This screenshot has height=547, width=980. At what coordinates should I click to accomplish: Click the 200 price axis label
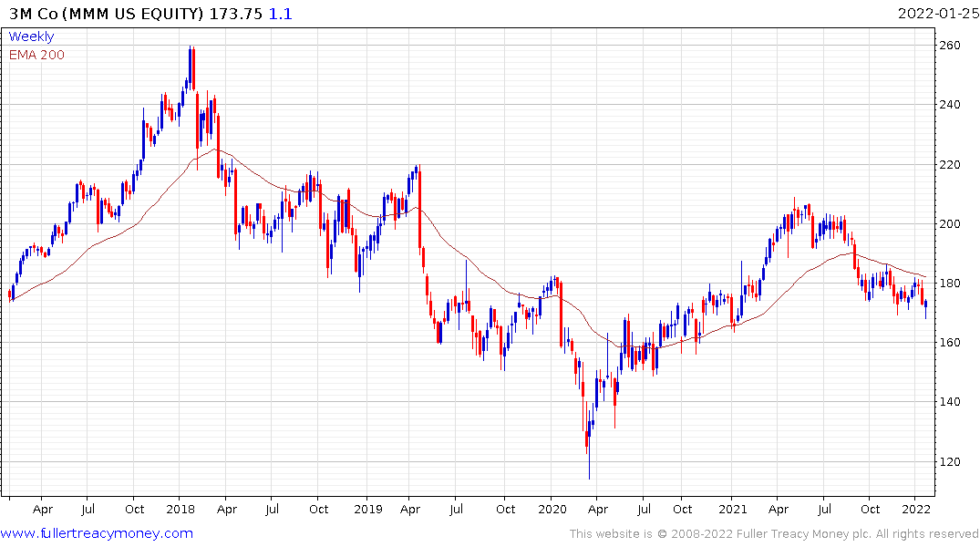(x=950, y=223)
